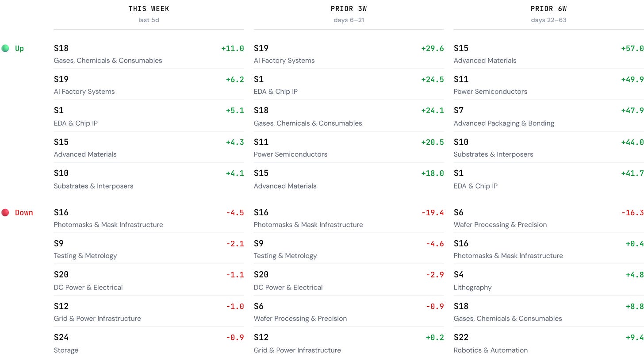The width and height of the screenshot is (644, 358).
Task: Open S7 Advanced Packaging & Bonding row
Action: tap(548, 116)
